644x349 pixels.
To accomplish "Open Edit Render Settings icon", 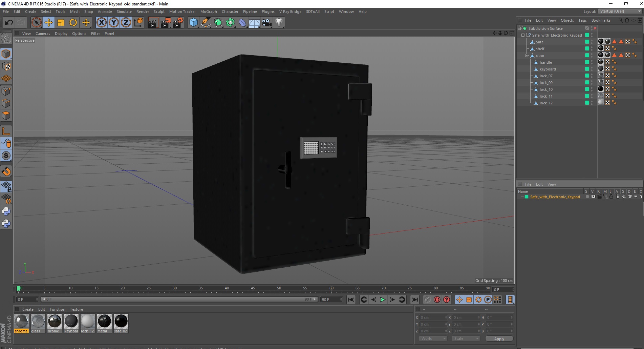I will 178,23.
